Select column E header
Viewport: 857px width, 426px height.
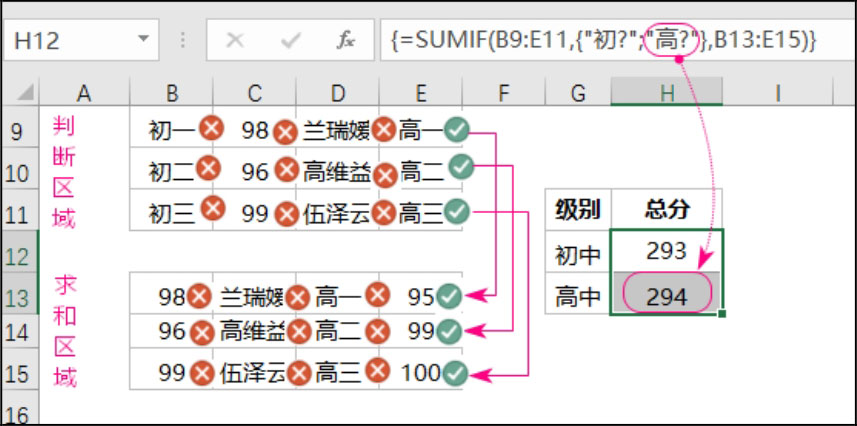[x=420, y=93]
